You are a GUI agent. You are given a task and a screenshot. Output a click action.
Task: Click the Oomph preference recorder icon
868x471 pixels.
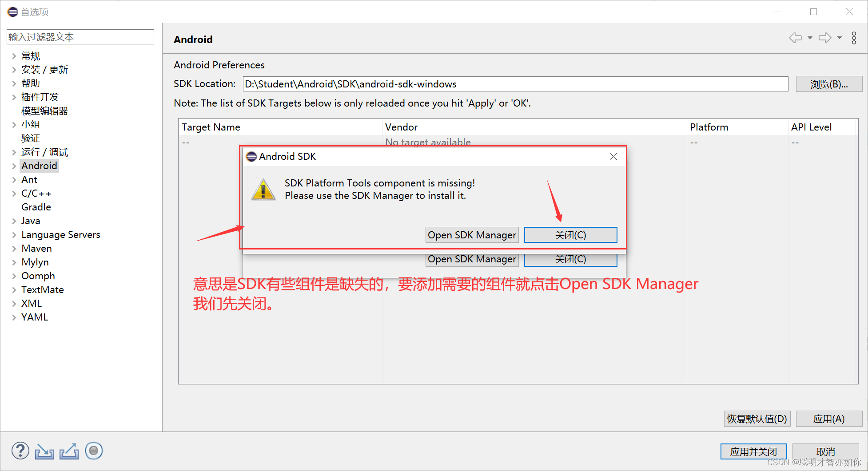point(94,451)
